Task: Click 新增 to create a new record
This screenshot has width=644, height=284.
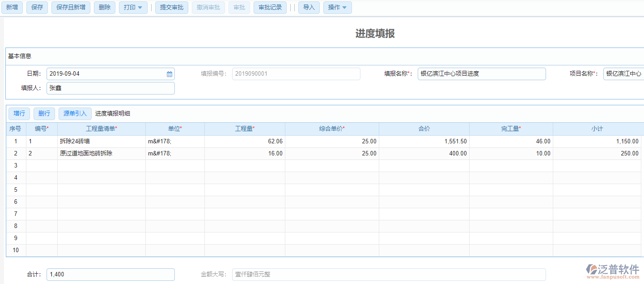Action: pyautogui.click(x=12, y=7)
